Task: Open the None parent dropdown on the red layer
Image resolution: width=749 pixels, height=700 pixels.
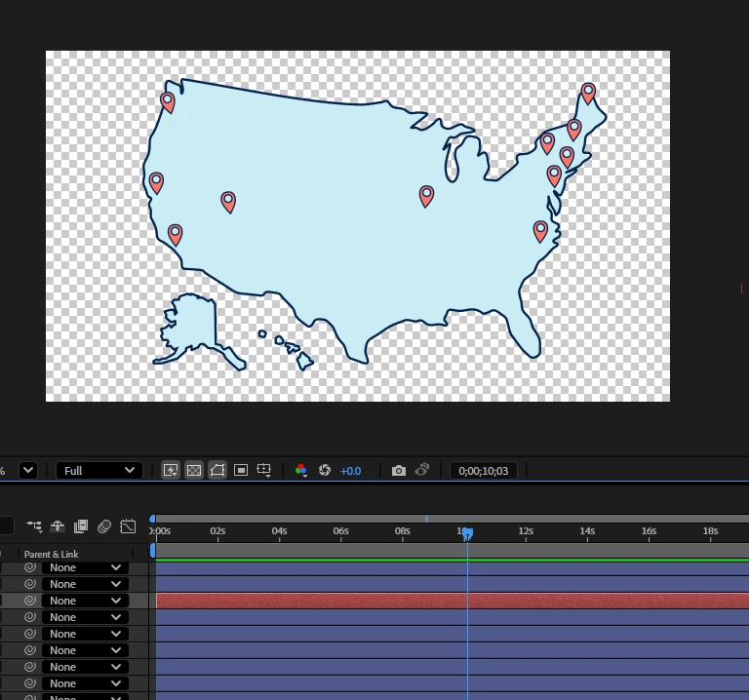Action: tap(85, 601)
